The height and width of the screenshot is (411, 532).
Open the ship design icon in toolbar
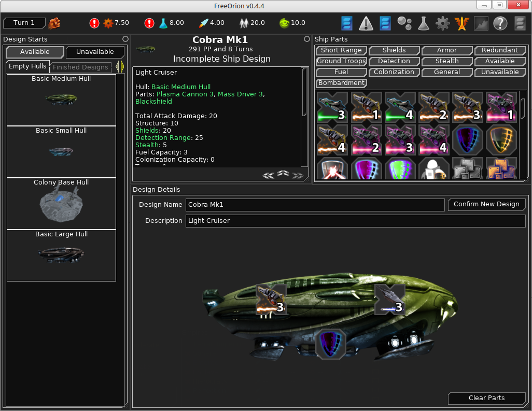[462, 23]
